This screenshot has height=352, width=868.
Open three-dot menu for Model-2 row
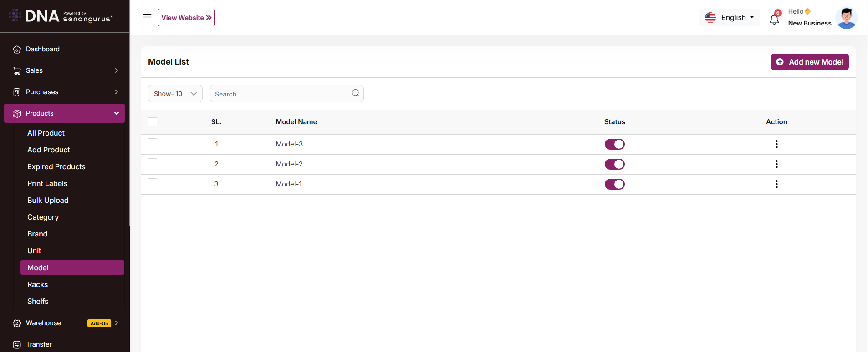[x=776, y=164]
